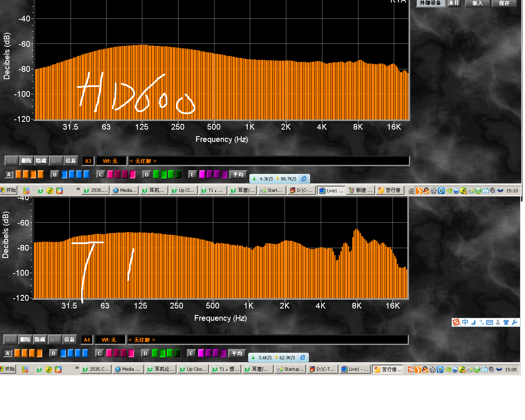The image size is (525, 420).
Task: Click the NVIDIA icon in 15:08 tray
Action: [x=447, y=370]
